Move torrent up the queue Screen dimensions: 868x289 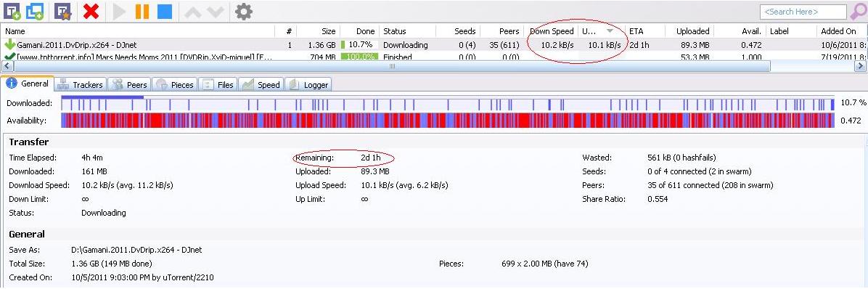(x=193, y=12)
